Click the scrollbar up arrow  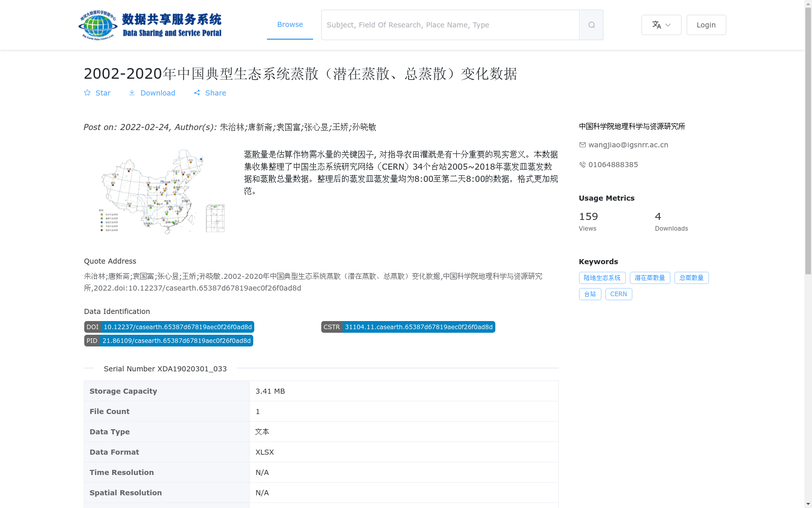[x=808, y=4]
